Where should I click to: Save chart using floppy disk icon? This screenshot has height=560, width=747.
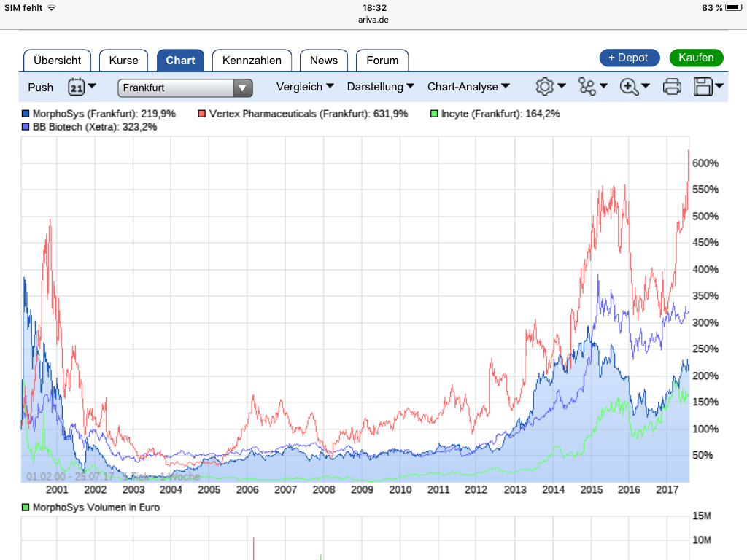pos(703,87)
